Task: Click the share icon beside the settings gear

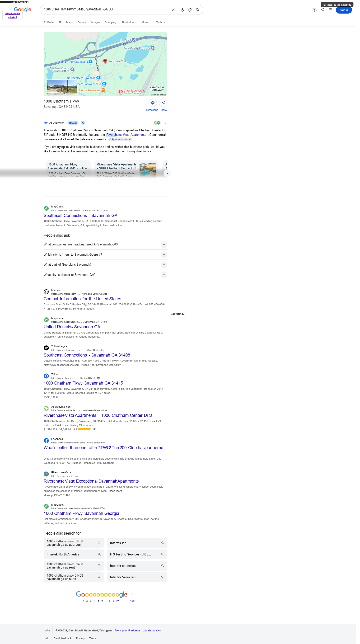Action: point(322,10)
